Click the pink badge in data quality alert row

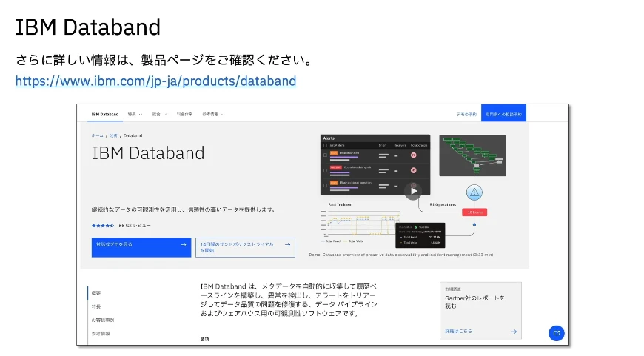click(x=414, y=170)
